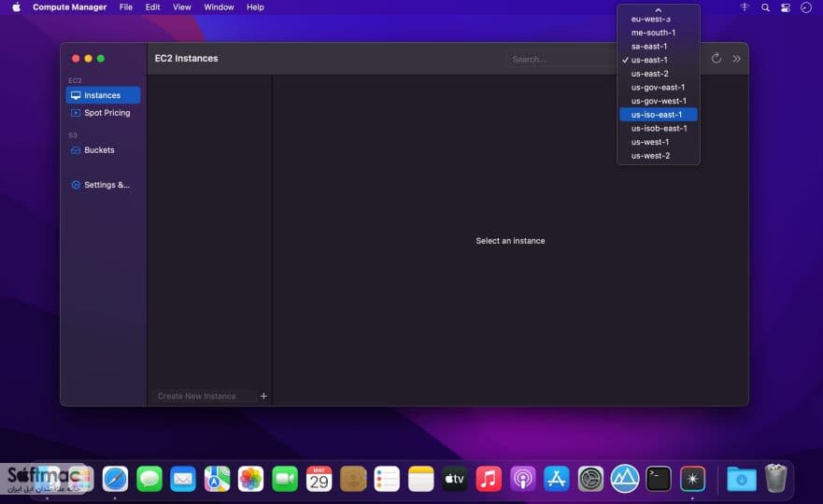The image size is (823, 504).
Task: Open Safari from the Dock
Action: point(115,479)
